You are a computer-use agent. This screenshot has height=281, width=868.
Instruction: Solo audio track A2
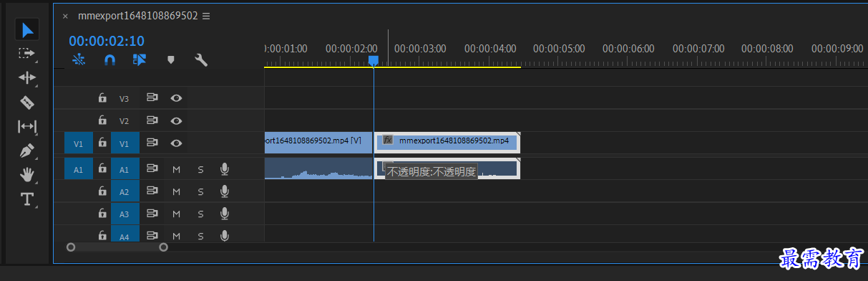click(x=200, y=191)
